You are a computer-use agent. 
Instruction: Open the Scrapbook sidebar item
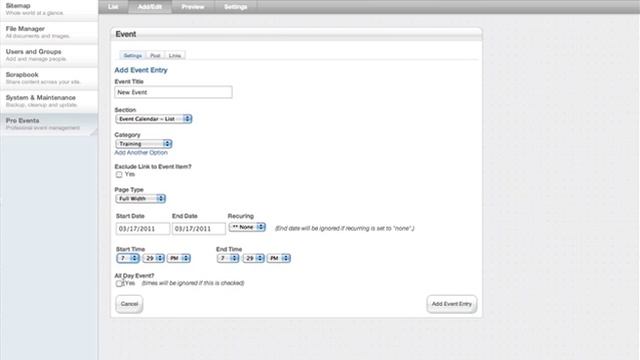point(49,78)
